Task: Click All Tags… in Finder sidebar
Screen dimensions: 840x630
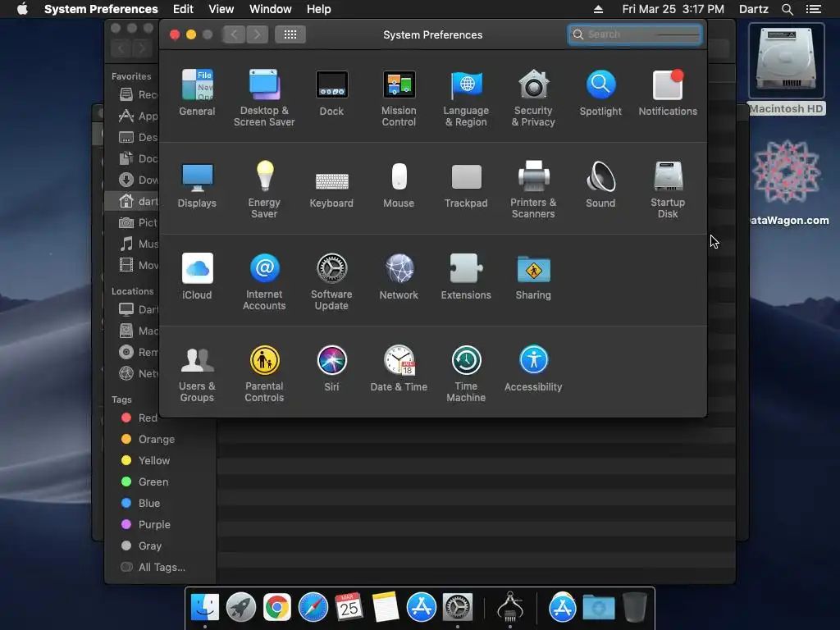Action: coord(153,568)
